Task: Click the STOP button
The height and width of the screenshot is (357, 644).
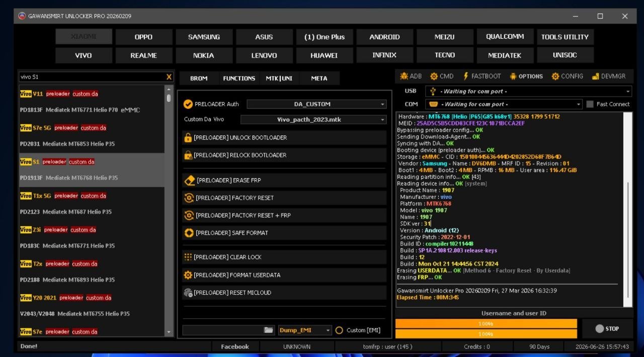Action: click(x=607, y=329)
